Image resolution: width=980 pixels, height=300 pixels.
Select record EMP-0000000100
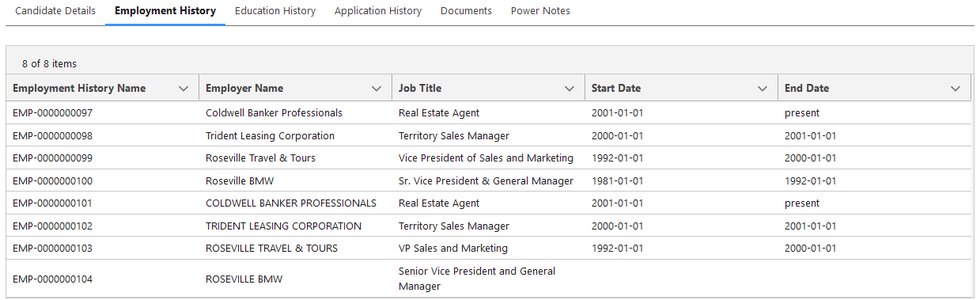coord(53,180)
